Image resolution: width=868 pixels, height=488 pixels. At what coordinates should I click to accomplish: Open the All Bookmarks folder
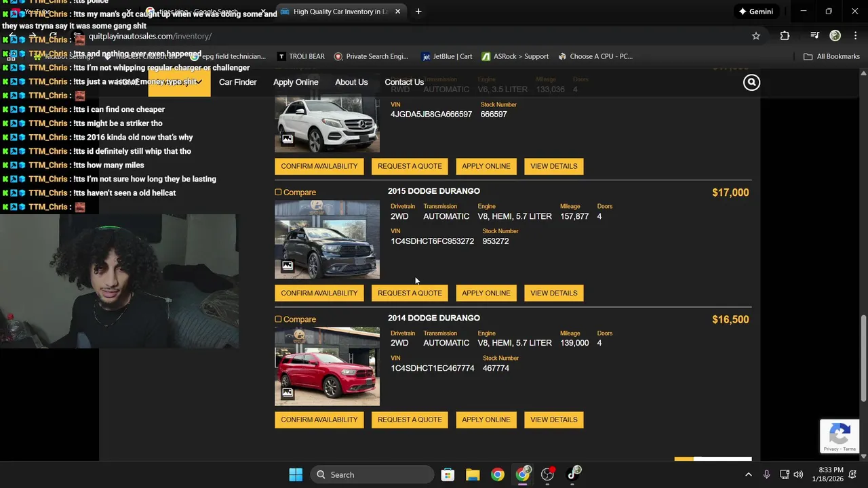pos(831,56)
